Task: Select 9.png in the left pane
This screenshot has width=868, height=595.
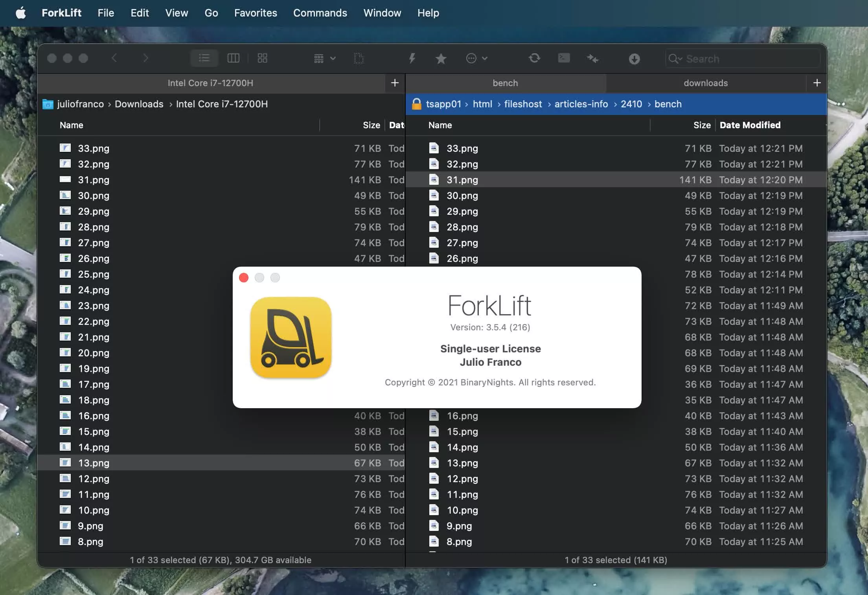Action: (x=90, y=526)
